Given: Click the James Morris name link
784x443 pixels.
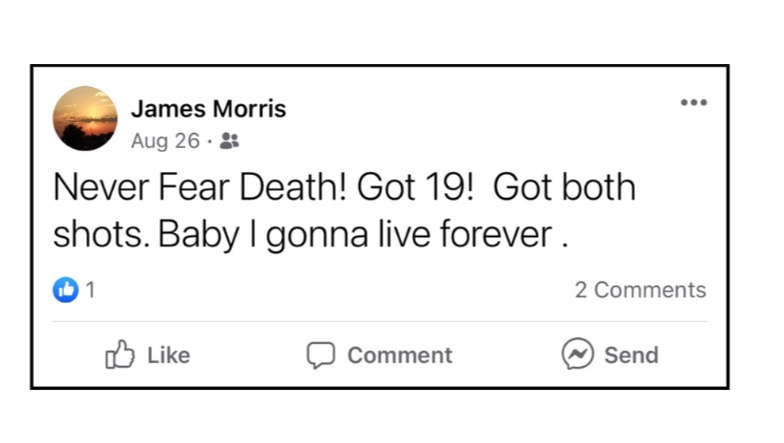Looking at the screenshot, I should pyautogui.click(x=208, y=109).
